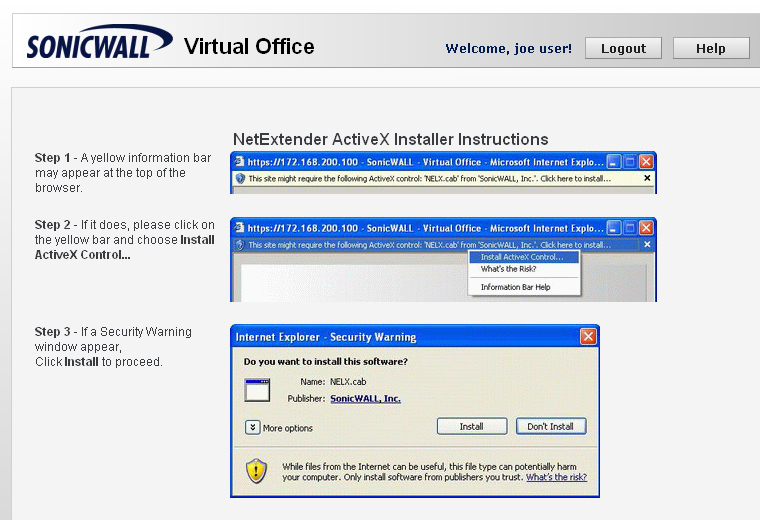Screen dimensions: 760x520
Task: Click the 'Step 3' instruction text
Action: click(113, 347)
